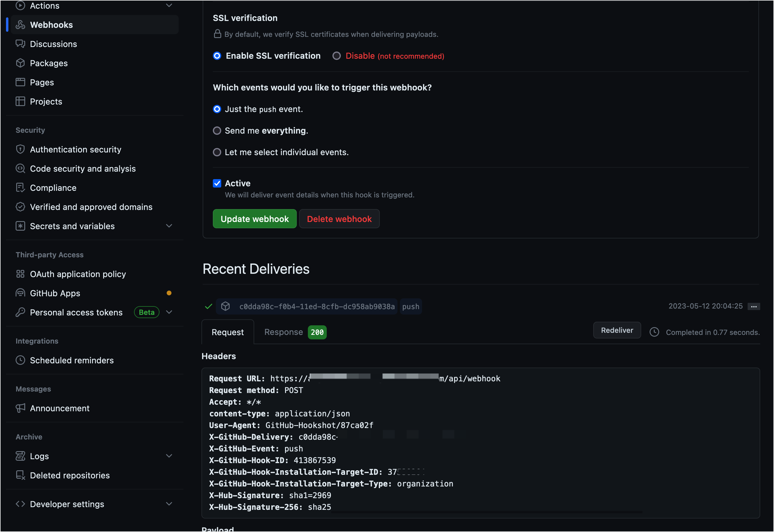The height and width of the screenshot is (532, 774).
Task: Click Update webhook button
Action: coord(255,219)
